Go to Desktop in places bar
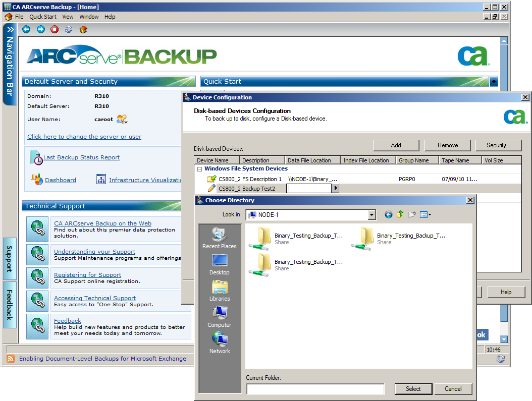The image size is (532, 401). [220, 264]
